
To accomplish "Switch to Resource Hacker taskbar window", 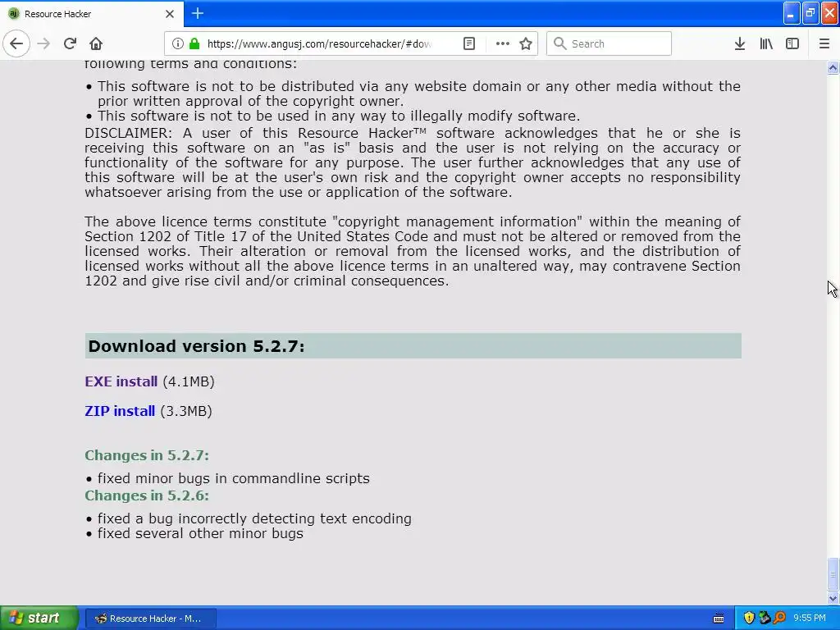I will point(151,619).
